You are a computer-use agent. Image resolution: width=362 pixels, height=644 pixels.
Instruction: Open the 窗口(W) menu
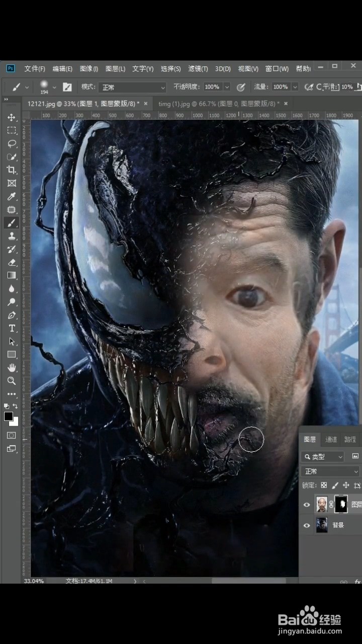[x=277, y=68]
